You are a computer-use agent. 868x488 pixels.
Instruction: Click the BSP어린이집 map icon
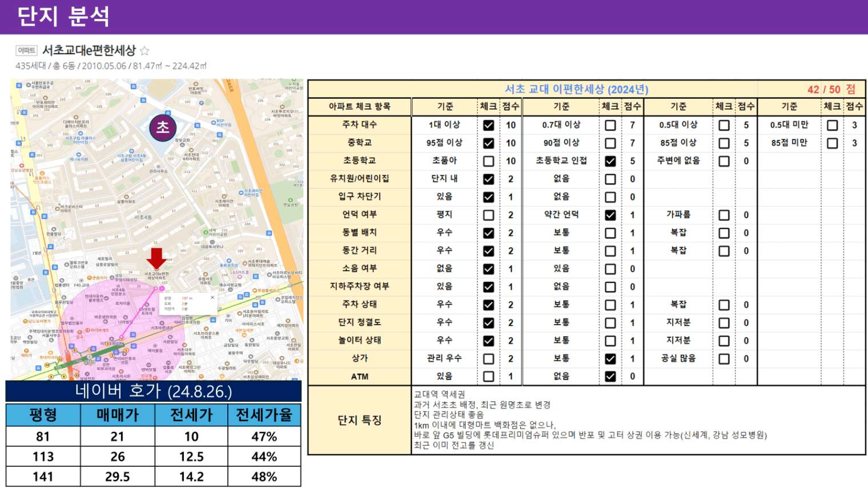pos(214,123)
